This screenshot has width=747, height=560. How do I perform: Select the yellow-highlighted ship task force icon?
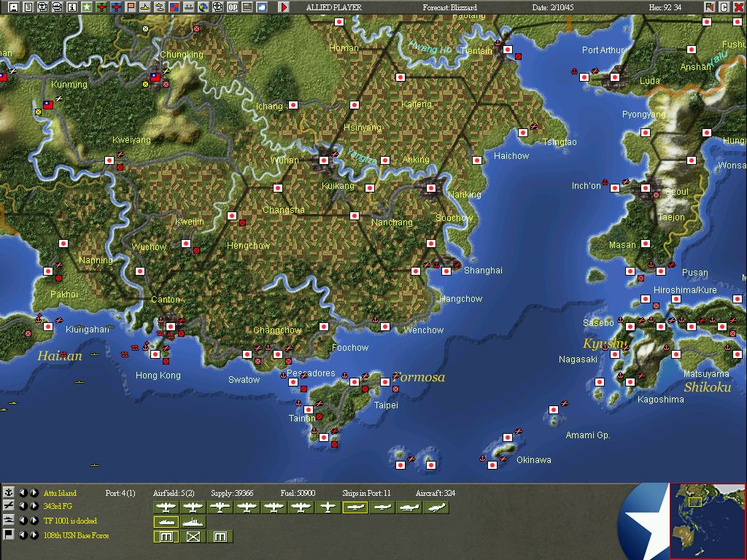(166, 522)
